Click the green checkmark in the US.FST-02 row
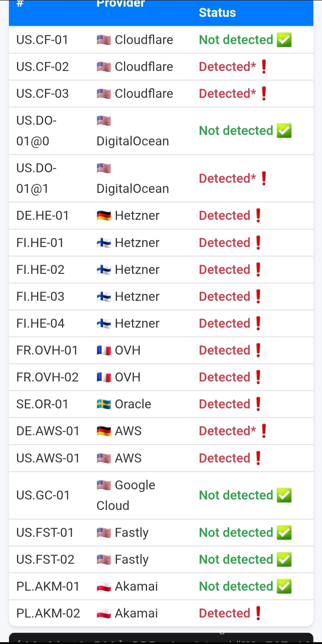 click(284, 559)
